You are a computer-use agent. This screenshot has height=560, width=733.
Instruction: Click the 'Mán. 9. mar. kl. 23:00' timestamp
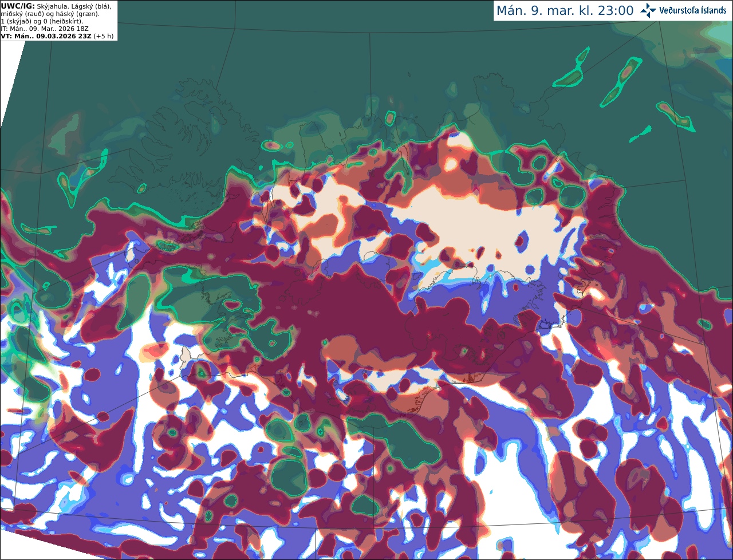565,11
